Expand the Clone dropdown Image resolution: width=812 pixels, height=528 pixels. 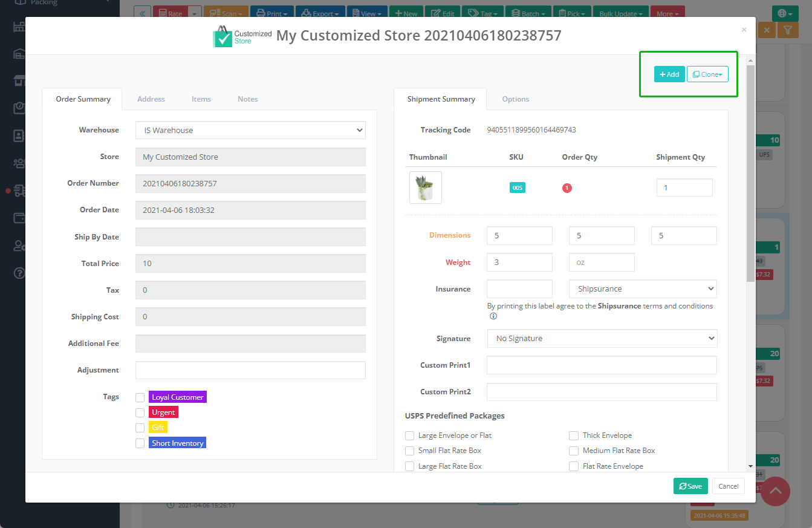pos(707,74)
